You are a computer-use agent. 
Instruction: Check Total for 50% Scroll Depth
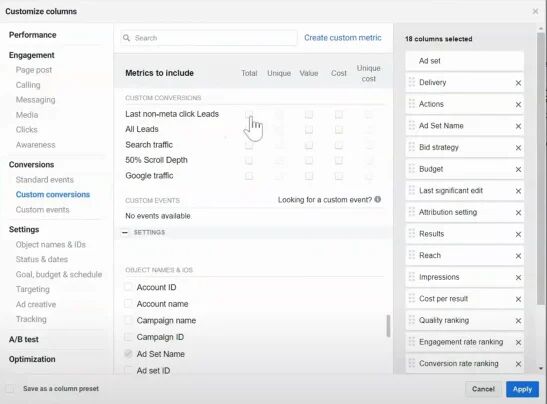click(249, 160)
